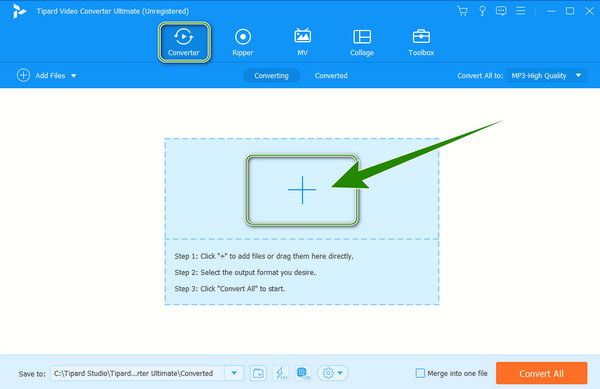Click the Save to path field
This screenshot has width=600, height=389.
click(x=137, y=373)
